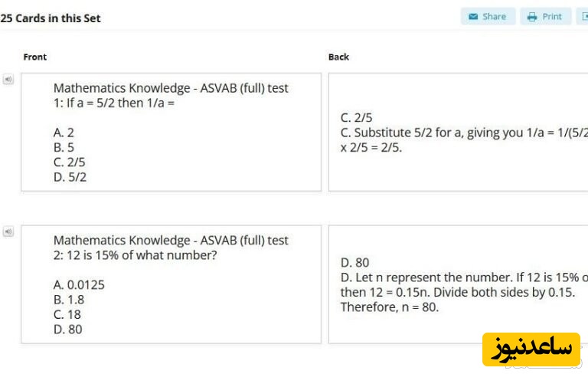Click the yellow Saednews watermark logo

click(531, 349)
